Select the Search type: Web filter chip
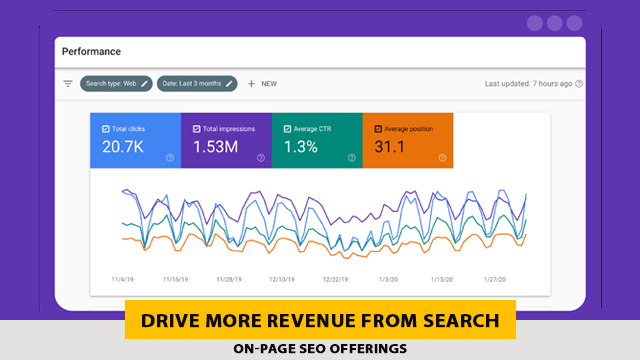Image resolution: width=640 pixels, height=360 pixels. [116, 84]
